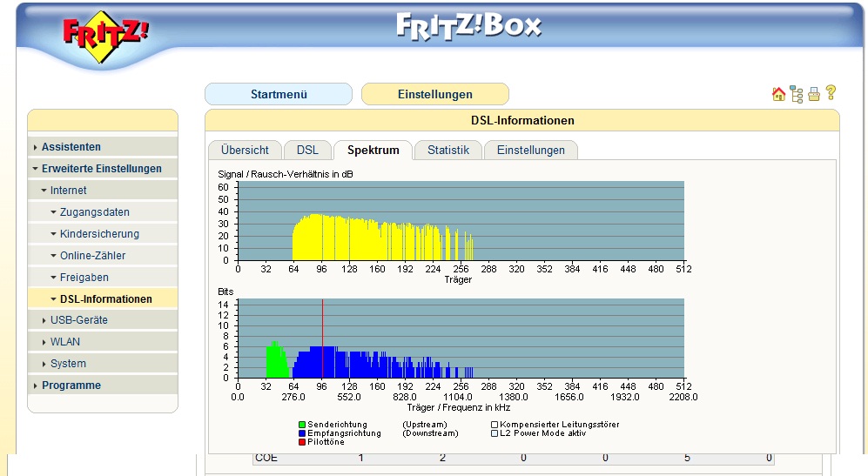Screen dimensions: 868x476
Task: Toggle Kompensierter Leitungsstörer checkbox
Action: click(x=495, y=425)
